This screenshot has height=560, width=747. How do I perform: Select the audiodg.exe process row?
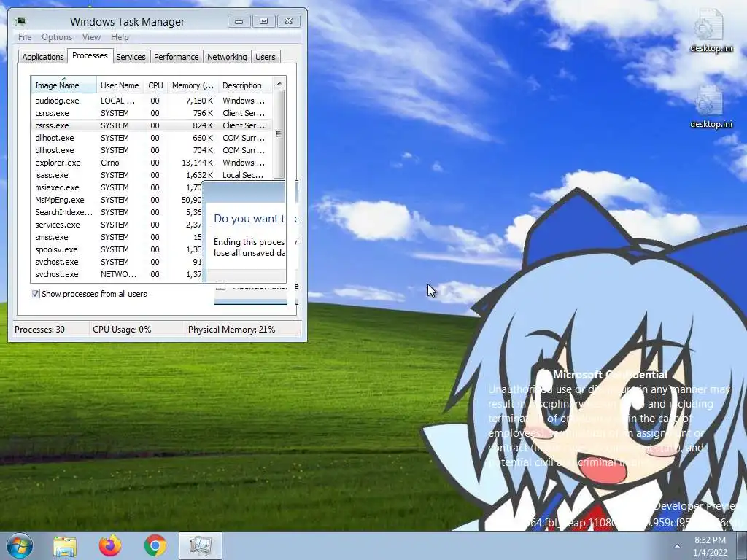(x=152, y=101)
